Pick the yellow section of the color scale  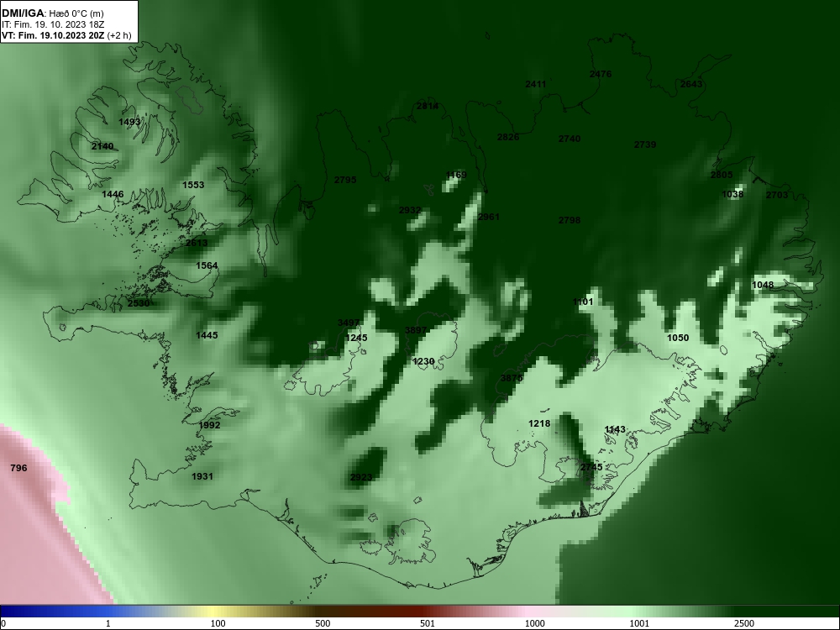coord(214,612)
